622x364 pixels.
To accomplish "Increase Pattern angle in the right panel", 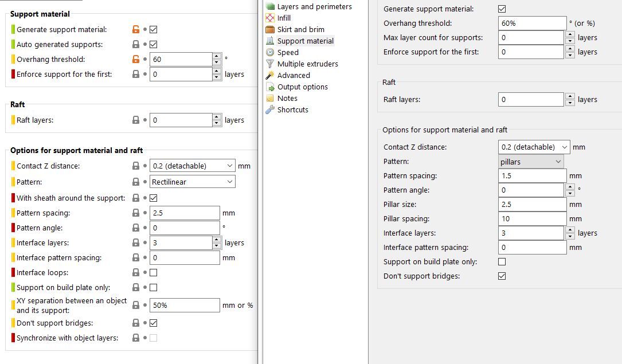I will click(x=570, y=187).
